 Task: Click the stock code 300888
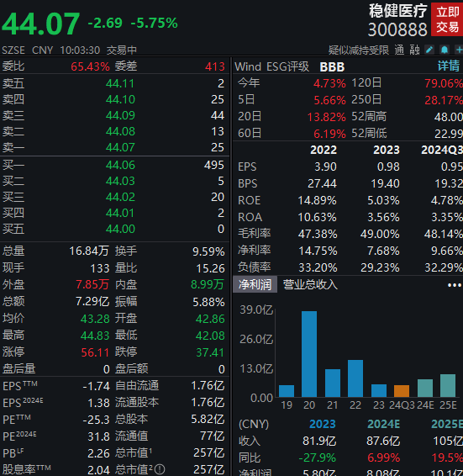(x=397, y=29)
